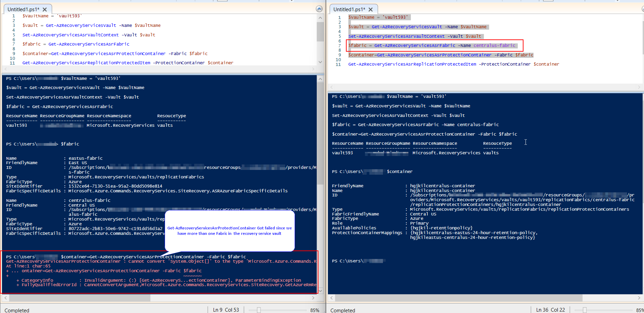The height and width of the screenshot is (313, 644).
Task: Click the left script pane's horizontal scroll left arrow
Action: 5,69
